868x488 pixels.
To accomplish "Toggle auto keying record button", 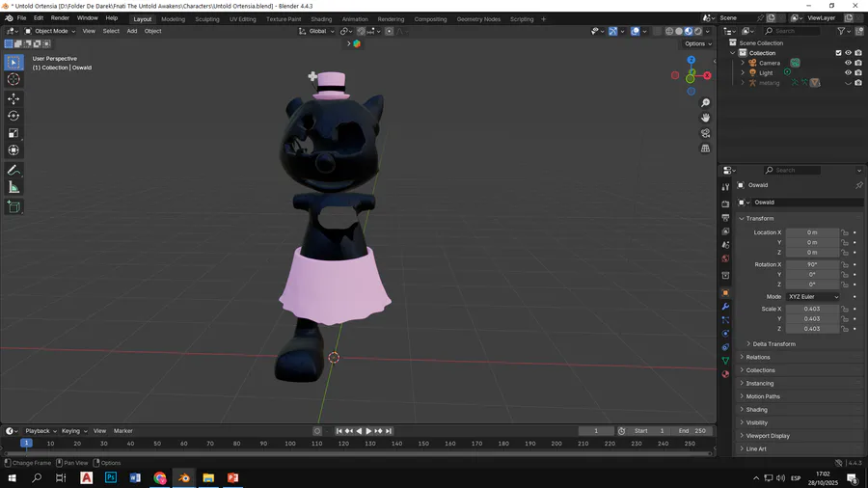I will pyautogui.click(x=317, y=431).
